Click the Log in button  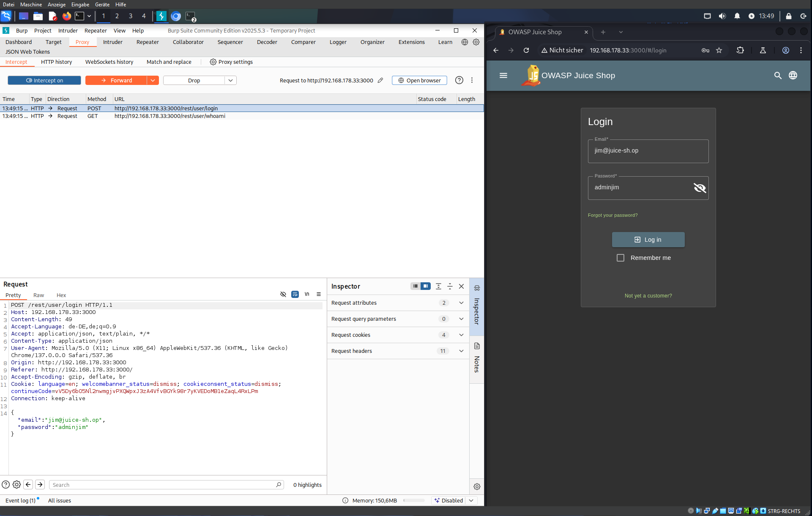click(648, 240)
